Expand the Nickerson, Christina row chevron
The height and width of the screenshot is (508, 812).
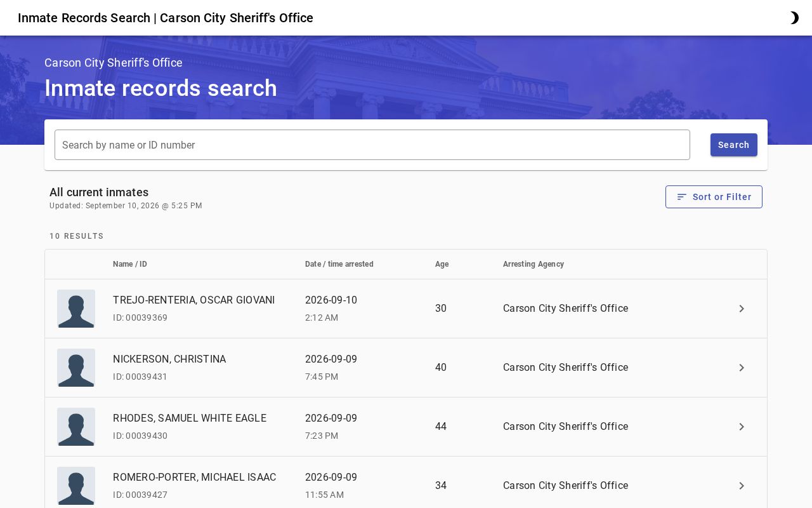742,368
